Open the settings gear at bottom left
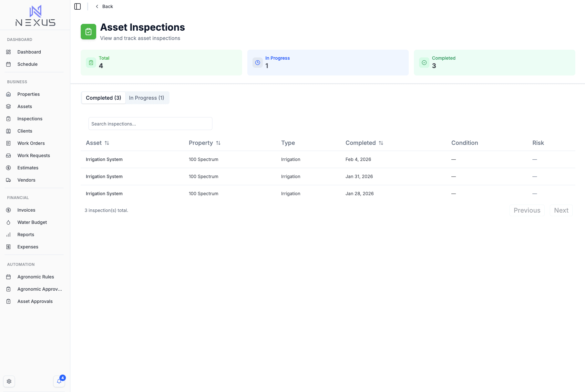Viewport: 585px width, 392px height. pos(9,381)
